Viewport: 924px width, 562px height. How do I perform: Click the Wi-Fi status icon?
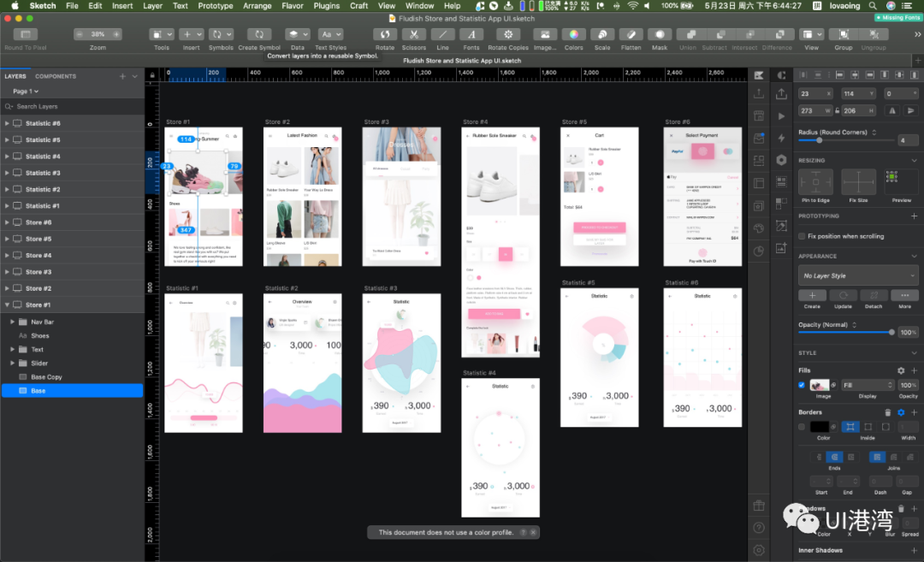click(x=632, y=6)
